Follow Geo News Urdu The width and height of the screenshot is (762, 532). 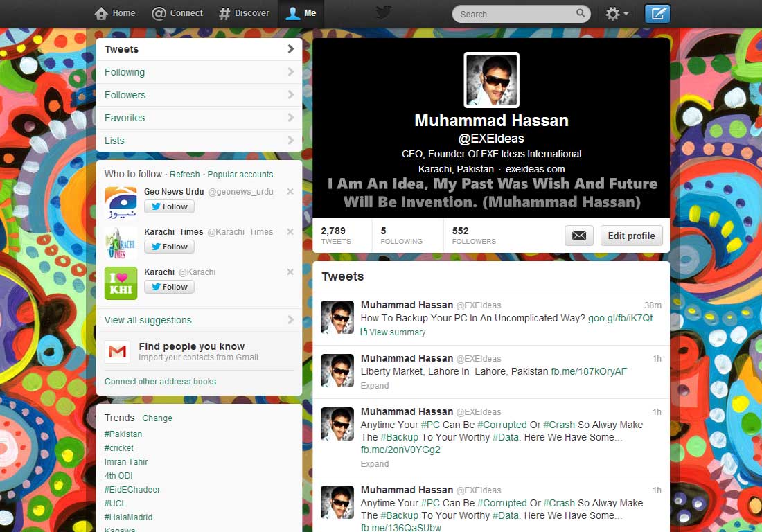[169, 206]
